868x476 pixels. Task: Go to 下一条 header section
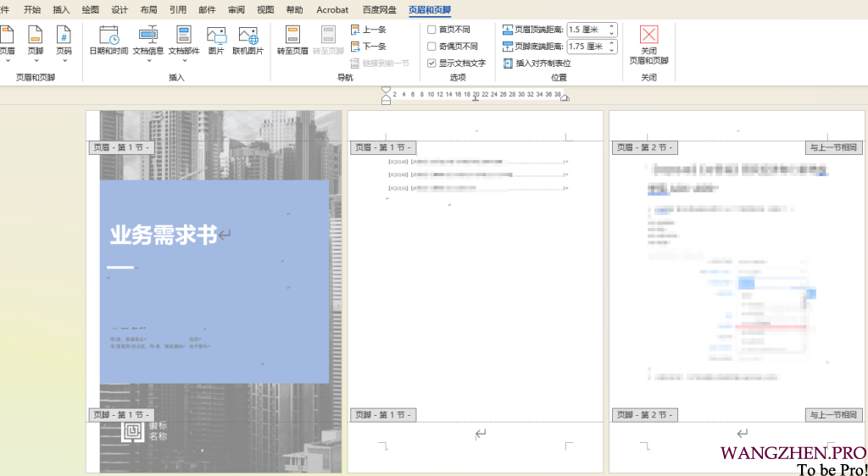coord(369,47)
